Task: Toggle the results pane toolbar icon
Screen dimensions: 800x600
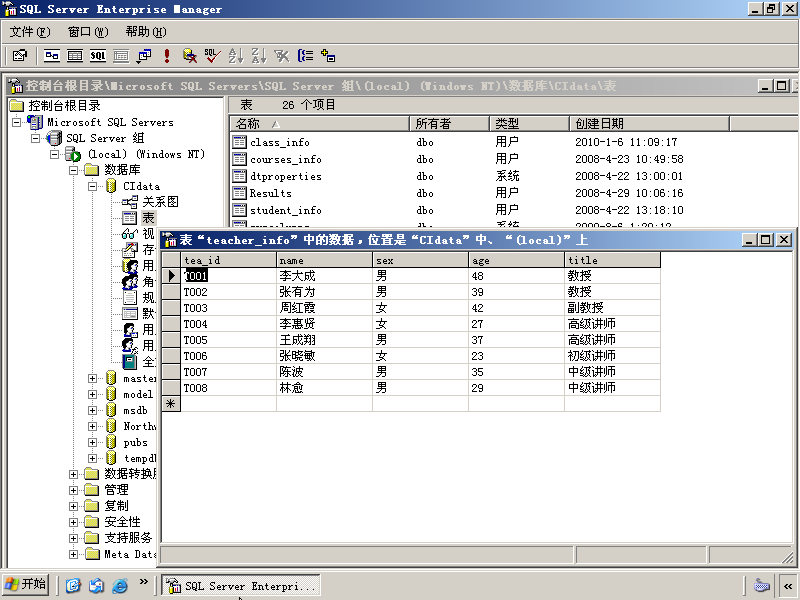Action: [x=121, y=56]
